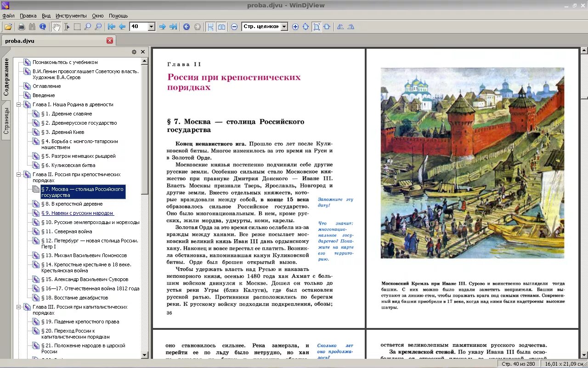
Task: Jump to the last page
Action: point(173,27)
